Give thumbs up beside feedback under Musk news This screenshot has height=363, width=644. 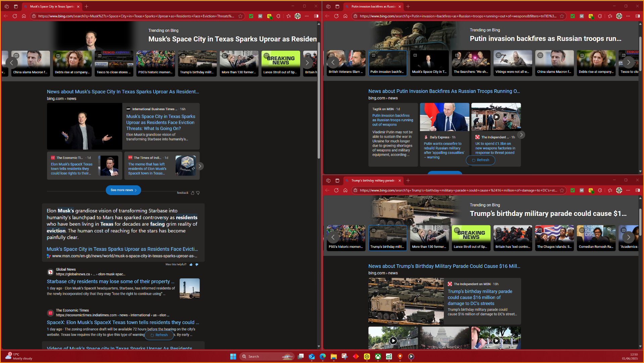pyautogui.click(x=192, y=193)
